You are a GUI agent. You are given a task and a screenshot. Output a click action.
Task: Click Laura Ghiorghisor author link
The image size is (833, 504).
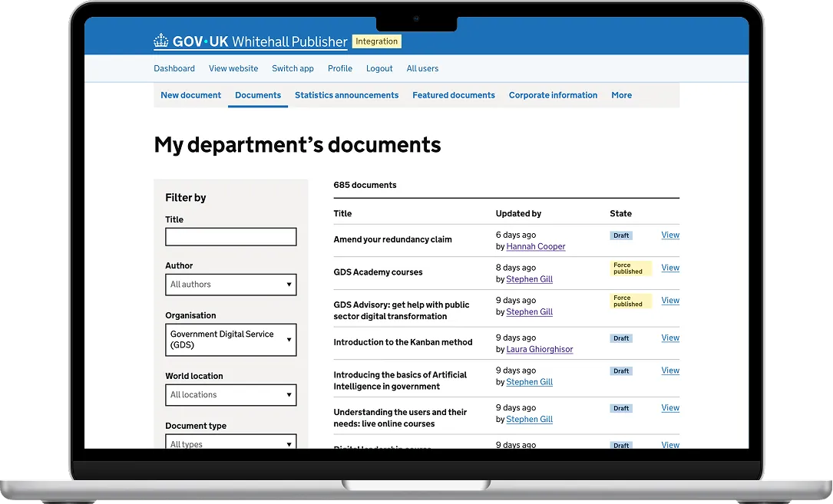pyautogui.click(x=539, y=350)
